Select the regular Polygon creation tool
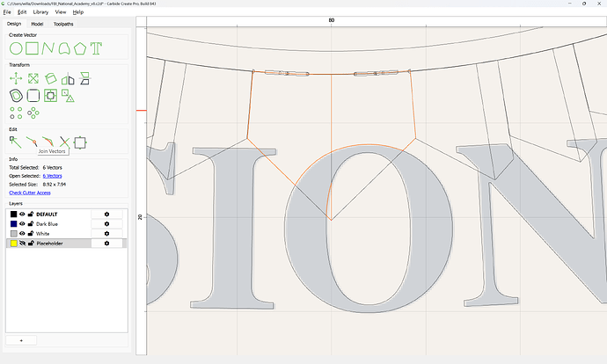 point(80,48)
